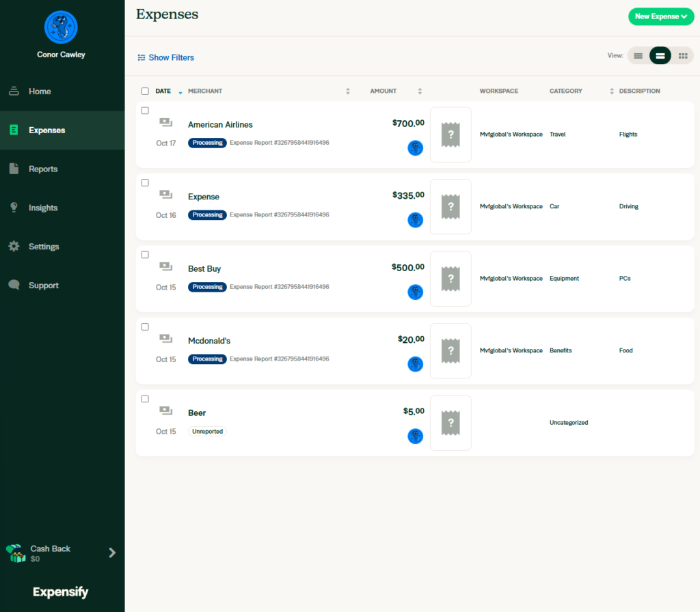Toggle the Date sort arrow
The height and width of the screenshot is (612, 700).
point(179,93)
